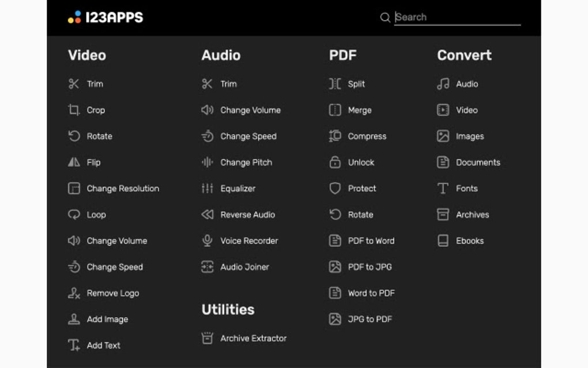Click the Archive Extractor icon

coord(208,339)
